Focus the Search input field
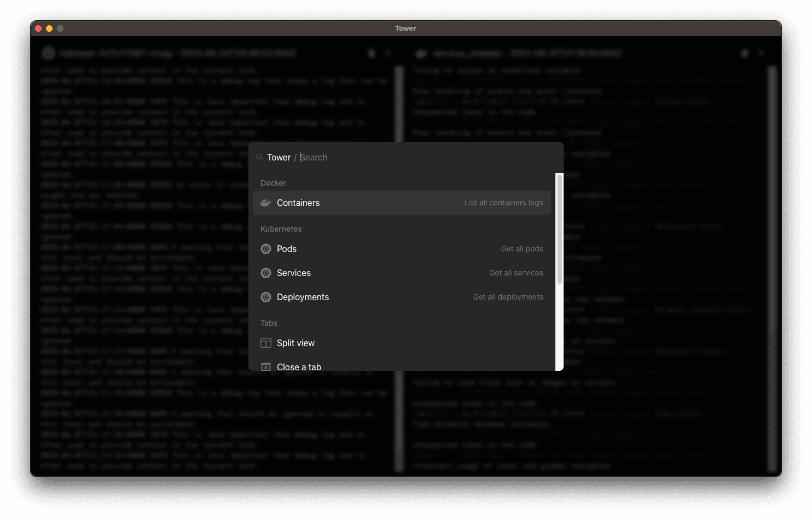The height and width of the screenshot is (517, 812). 427,157
